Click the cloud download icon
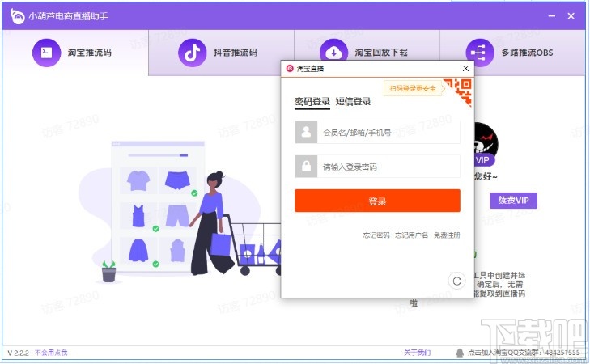The image size is (590, 364). pyautogui.click(x=333, y=51)
